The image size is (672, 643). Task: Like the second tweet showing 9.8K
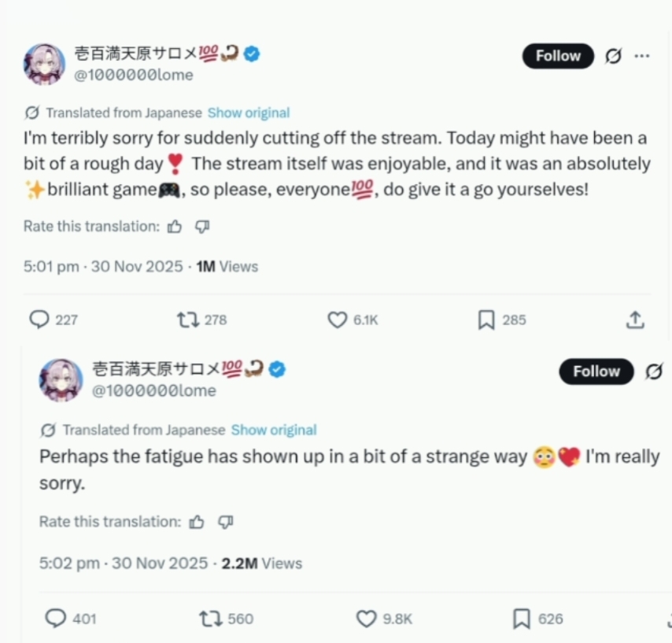tap(367, 619)
